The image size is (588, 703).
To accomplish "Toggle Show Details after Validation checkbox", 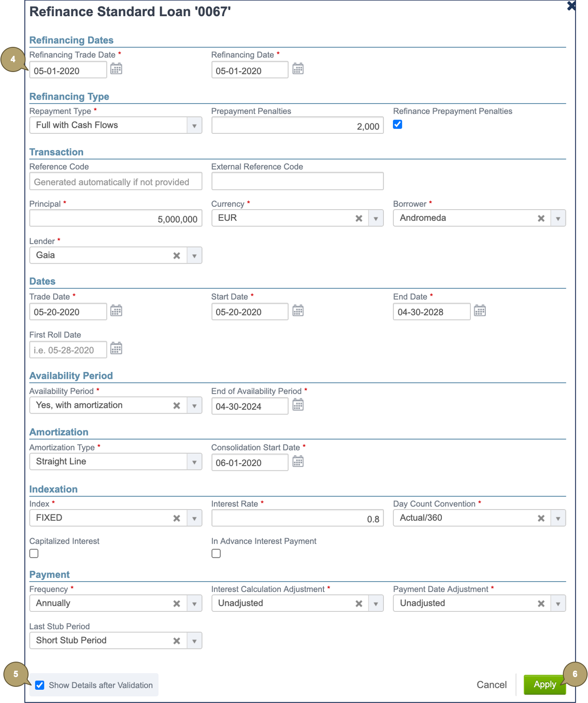I will (40, 685).
